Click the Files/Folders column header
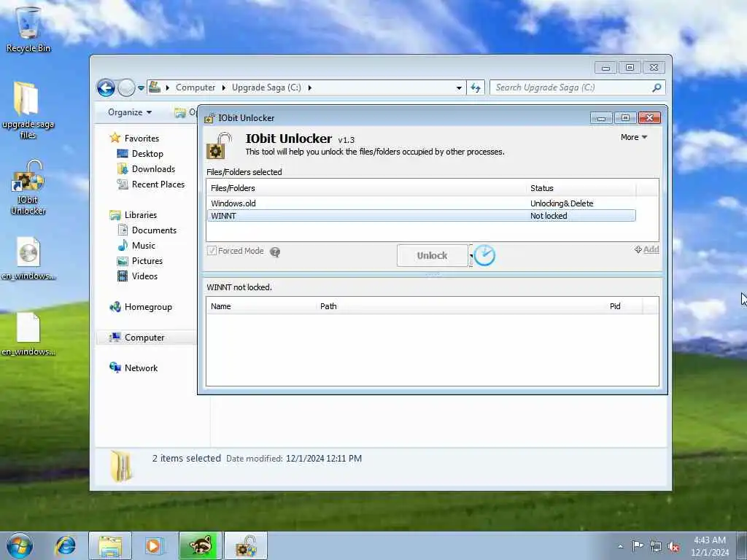 [367, 188]
